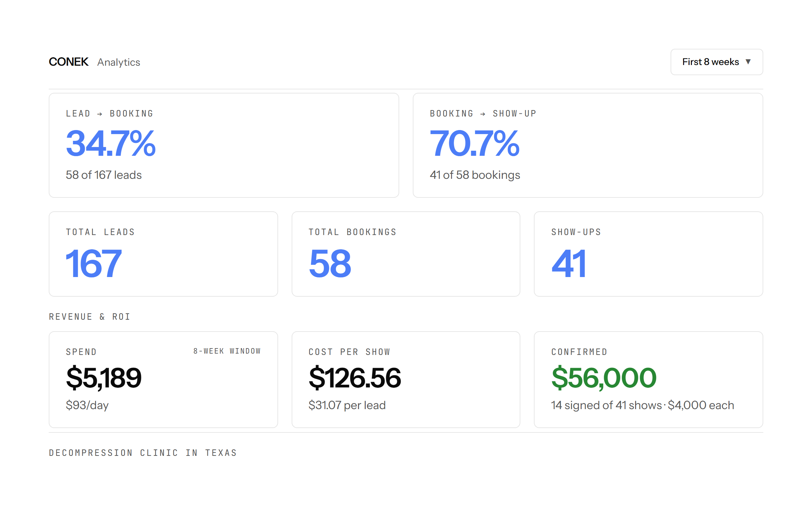Click the BOOKING → SHOW-UP card label

(x=483, y=113)
